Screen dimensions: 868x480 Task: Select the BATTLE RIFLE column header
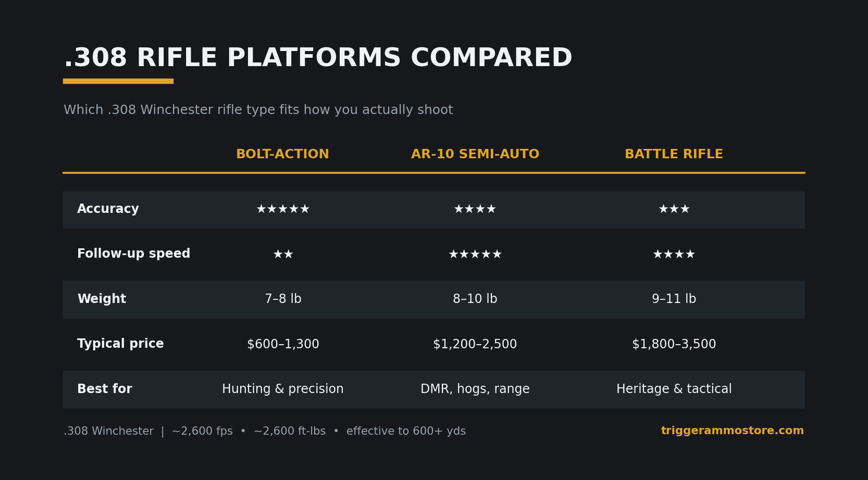click(x=674, y=155)
